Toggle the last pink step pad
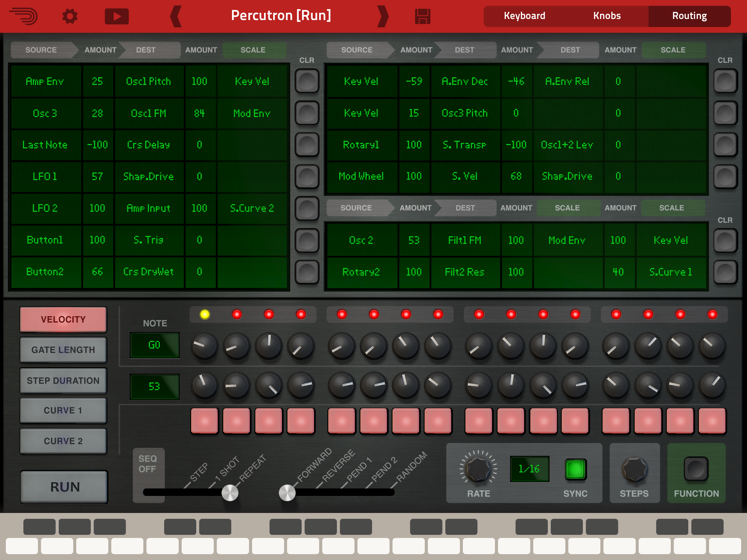This screenshot has width=747, height=560. pos(712,421)
